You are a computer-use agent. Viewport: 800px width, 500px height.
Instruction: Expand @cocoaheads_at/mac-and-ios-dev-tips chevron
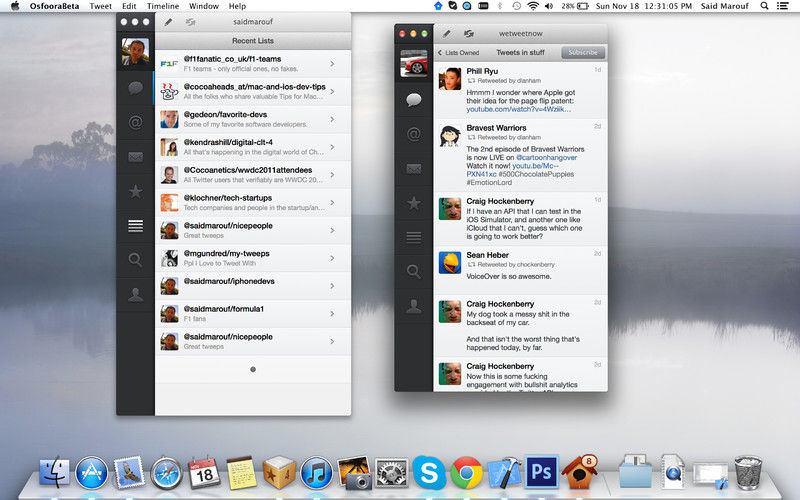point(332,91)
